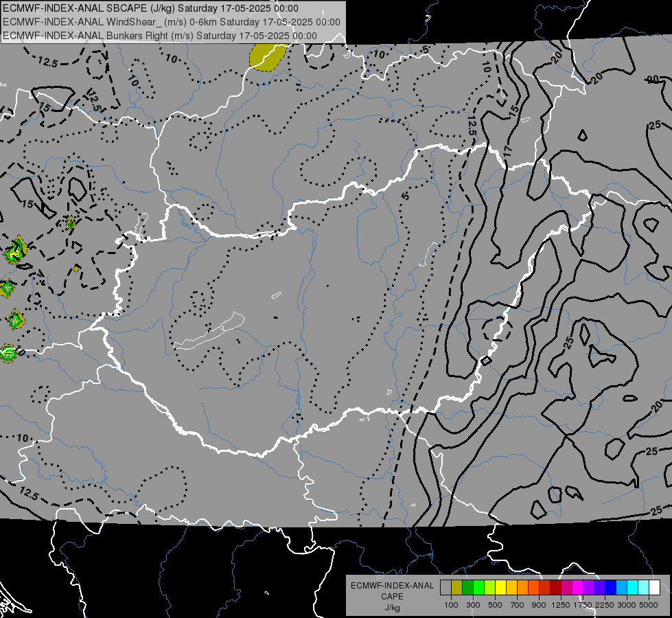Screen dimensions: 672x618
Task: Click the ECMWF-INDEX-ANAL legend title
Action: [392, 586]
